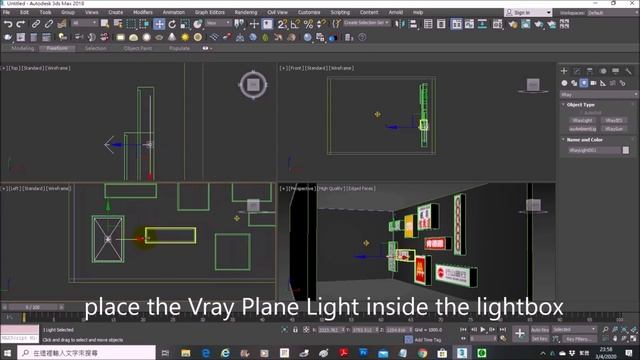Screen dimensions: 640x360
Task: Go to the animation start frame
Action: pos(464,329)
